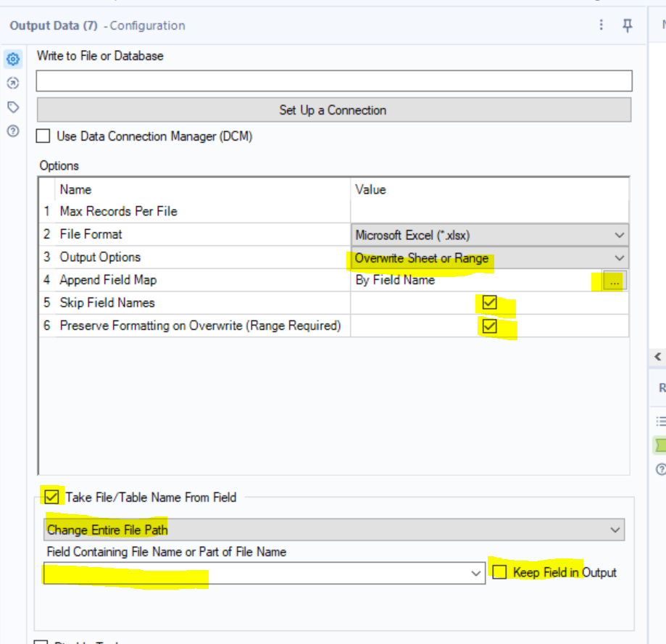Collapse the right panel using chevron arrow
This screenshot has height=644, width=666.
point(658,357)
